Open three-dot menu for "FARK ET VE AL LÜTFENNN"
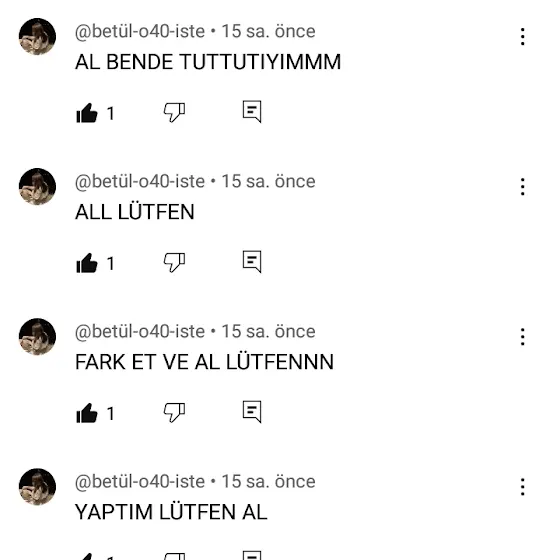 point(522,336)
